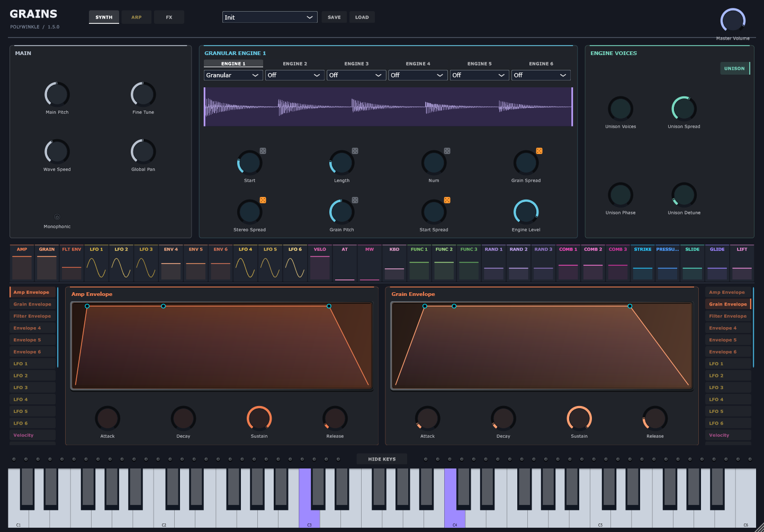Turn off randomization dice for Stereo Spread
764x532 pixels.
click(263, 200)
